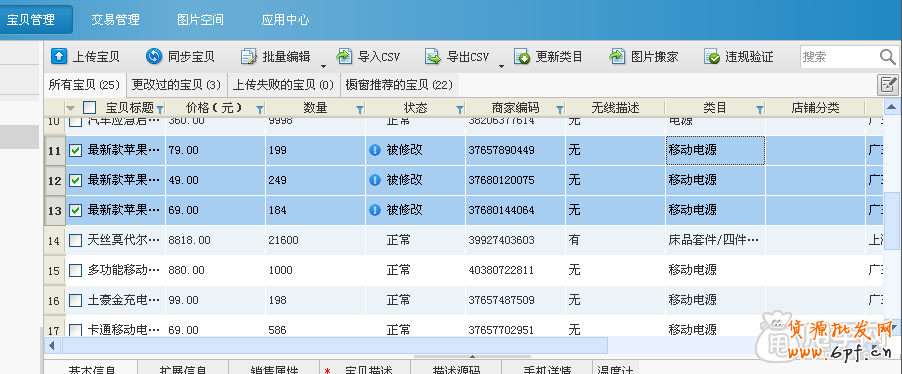Check the checkbox for 卡通移动电 row 17
This screenshot has height=374, width=902.
(x=75, y=330)
